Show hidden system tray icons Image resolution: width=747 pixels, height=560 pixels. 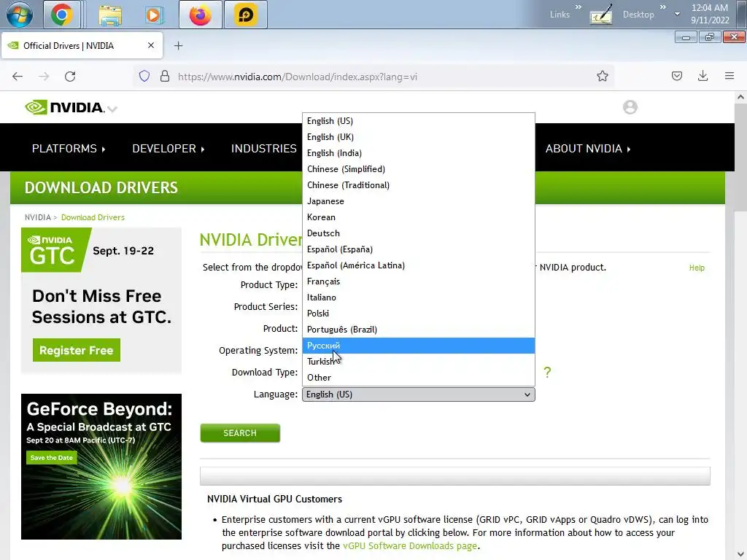point(677,15)
